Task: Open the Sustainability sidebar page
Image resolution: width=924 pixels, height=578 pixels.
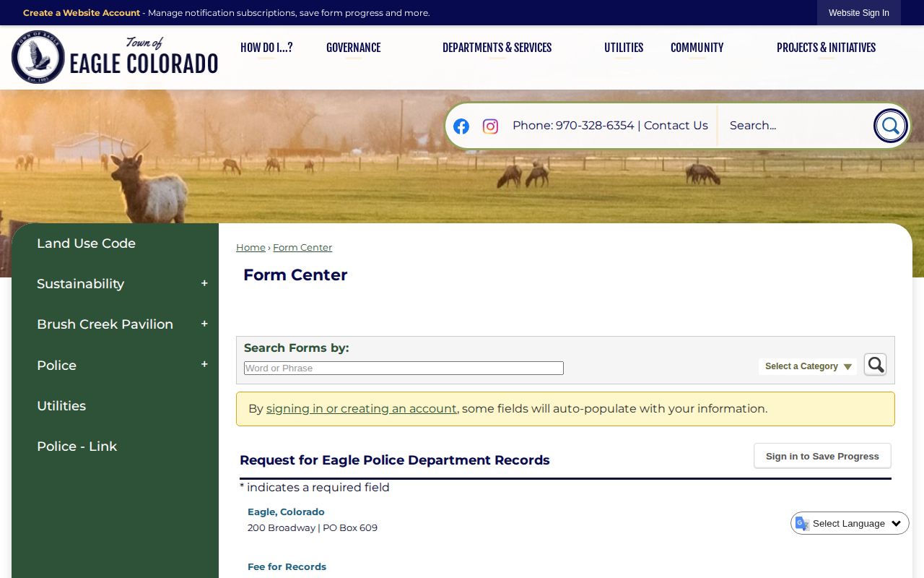Action: [x=80, y=284]
